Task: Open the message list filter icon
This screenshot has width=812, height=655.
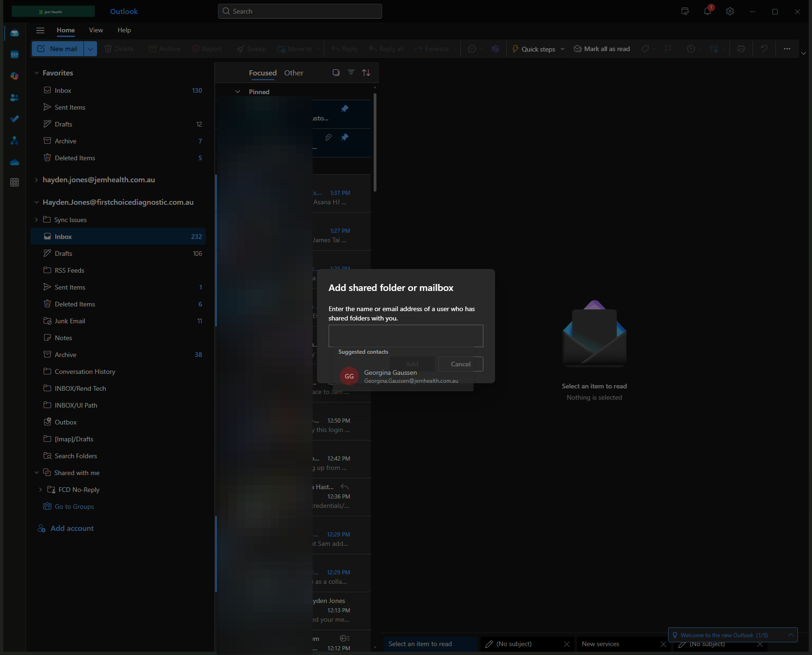Action: coord(351,73)
